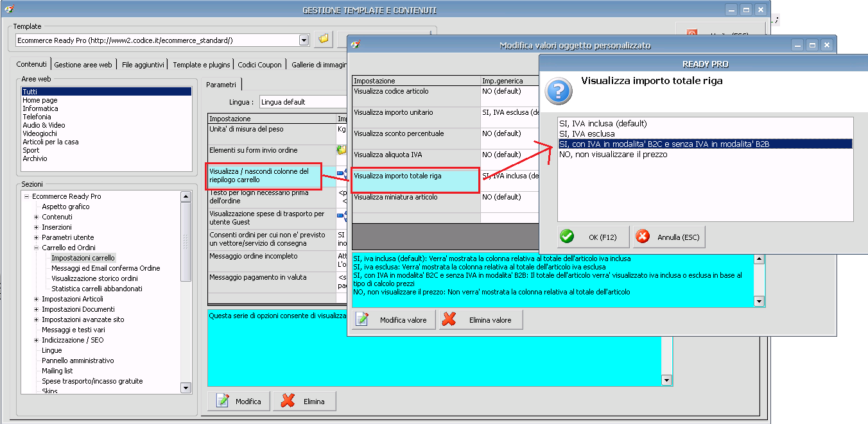
Task: Select Spese trasporto/incasso gratuite item
Action: (92, 381)
